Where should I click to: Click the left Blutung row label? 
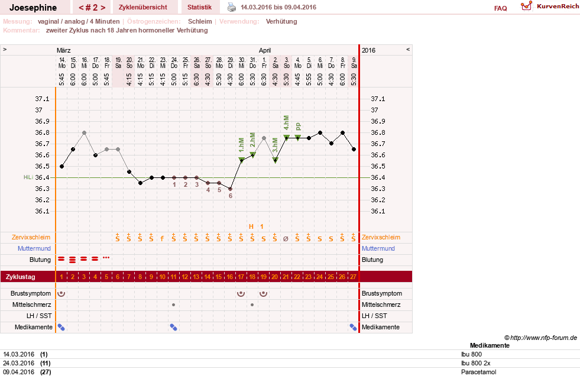tap(40, 260)
